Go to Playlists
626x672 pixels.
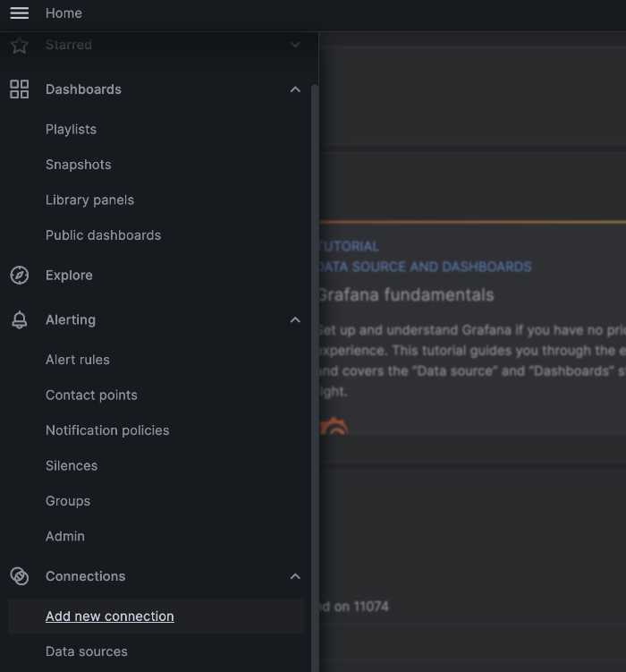[x=71, y=129]
